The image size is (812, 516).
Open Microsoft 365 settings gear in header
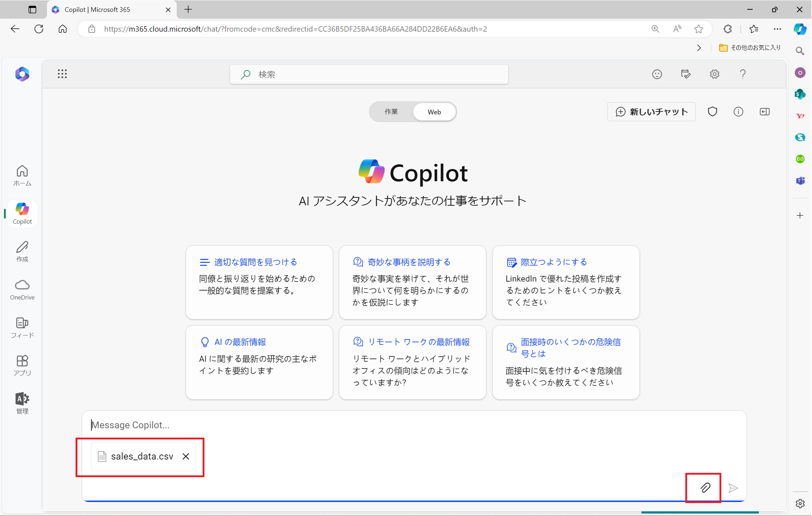coord(714,74)
